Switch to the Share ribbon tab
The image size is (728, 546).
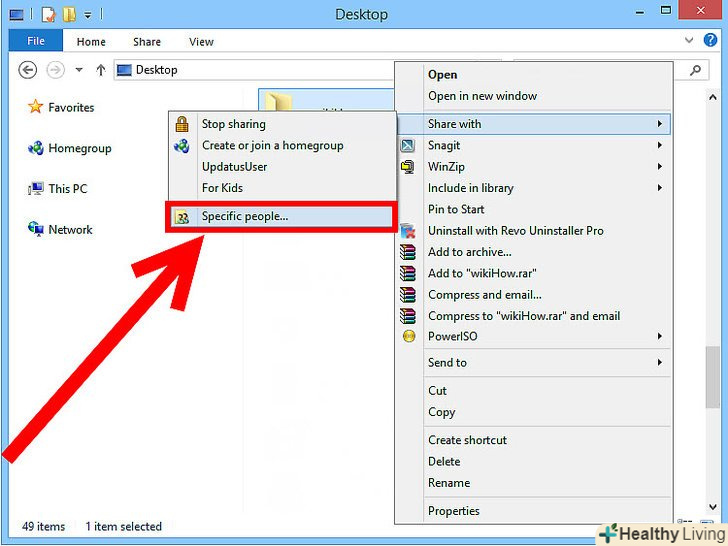(x=147, y=42)
